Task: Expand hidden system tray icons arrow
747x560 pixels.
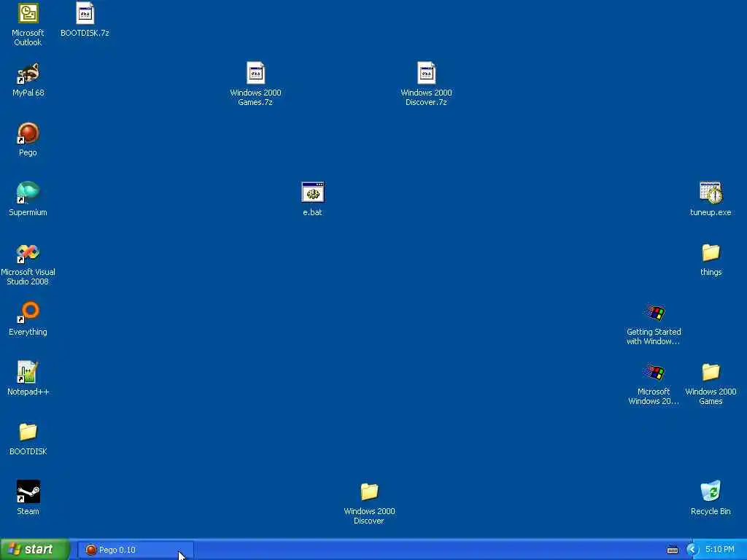Action: [692, 550]
